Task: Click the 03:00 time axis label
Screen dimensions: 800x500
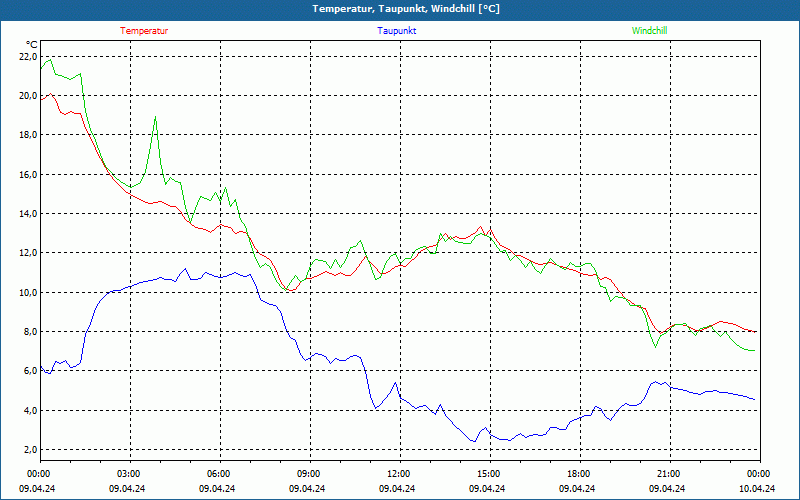Action: pyautogui.click(x=128, y=474)
